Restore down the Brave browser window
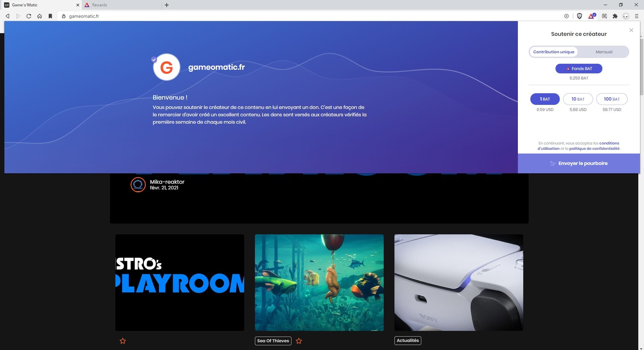 tap(621, 5)
